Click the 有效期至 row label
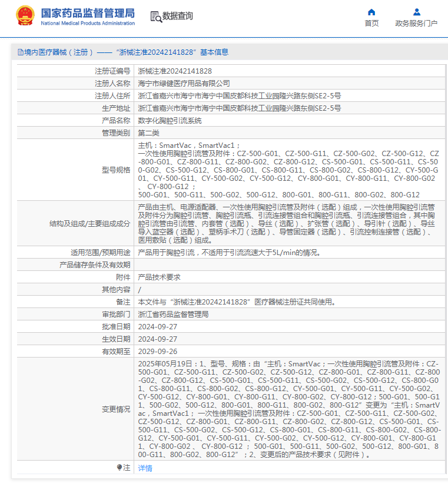Screen dimensions: 448x483 point(116,351)
